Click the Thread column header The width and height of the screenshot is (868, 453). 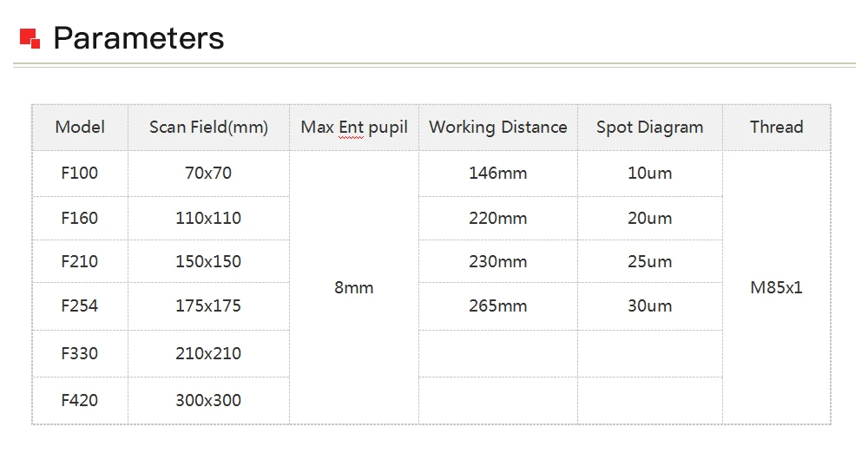pyautogui.click(x=777, y=128)
